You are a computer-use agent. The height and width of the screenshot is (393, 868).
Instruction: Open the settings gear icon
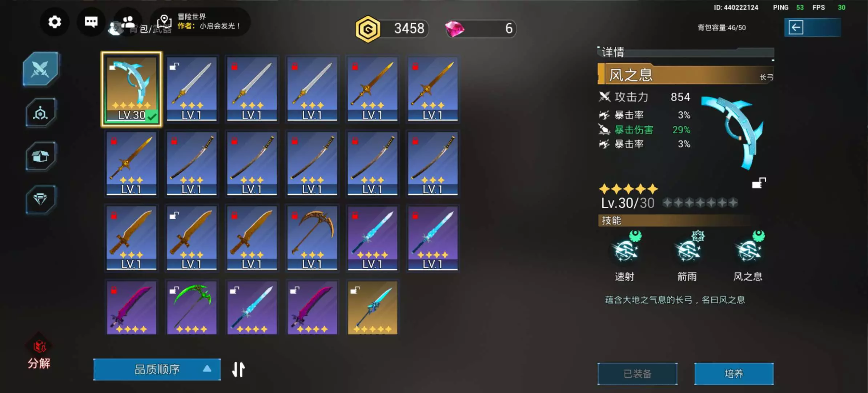(55, 22)
